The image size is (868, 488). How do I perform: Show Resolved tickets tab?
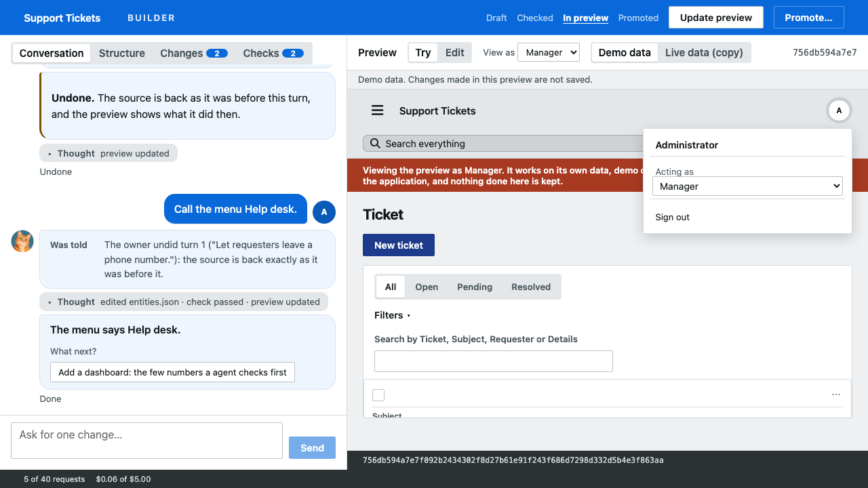(x=531, y=287)
